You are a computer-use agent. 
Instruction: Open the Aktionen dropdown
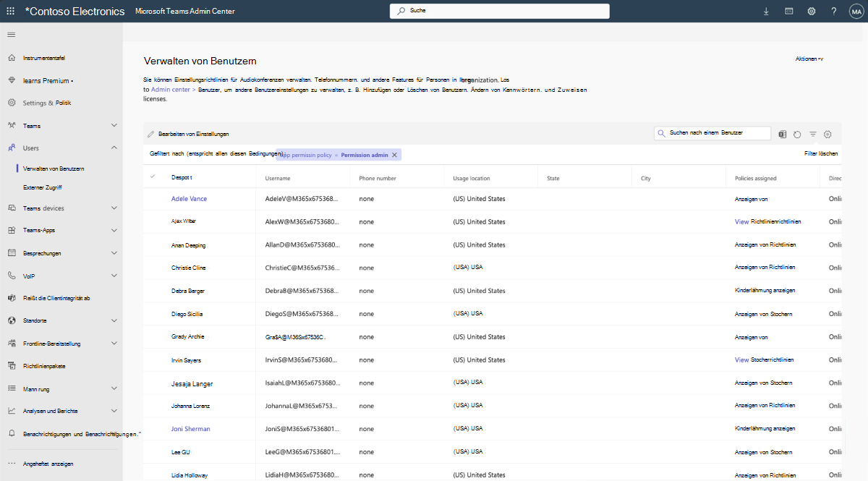click(x=809, y=59)
